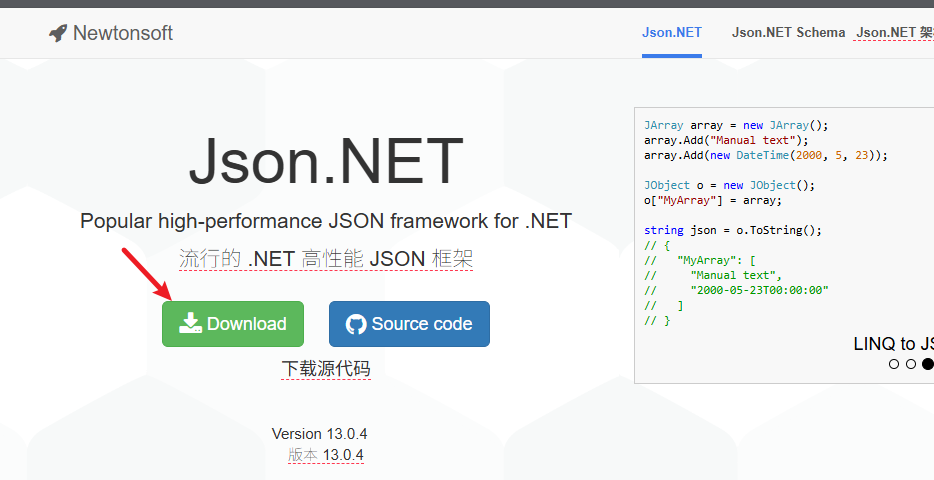Click the '版本 13.0.4' translated text
The image size is (934, 480).
point(326,455)
